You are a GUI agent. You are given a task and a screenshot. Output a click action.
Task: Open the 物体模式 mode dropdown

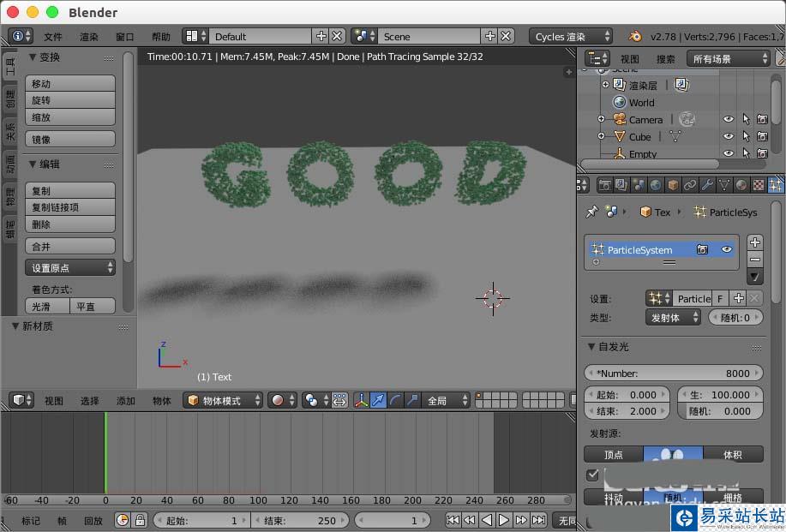point(223,400)
